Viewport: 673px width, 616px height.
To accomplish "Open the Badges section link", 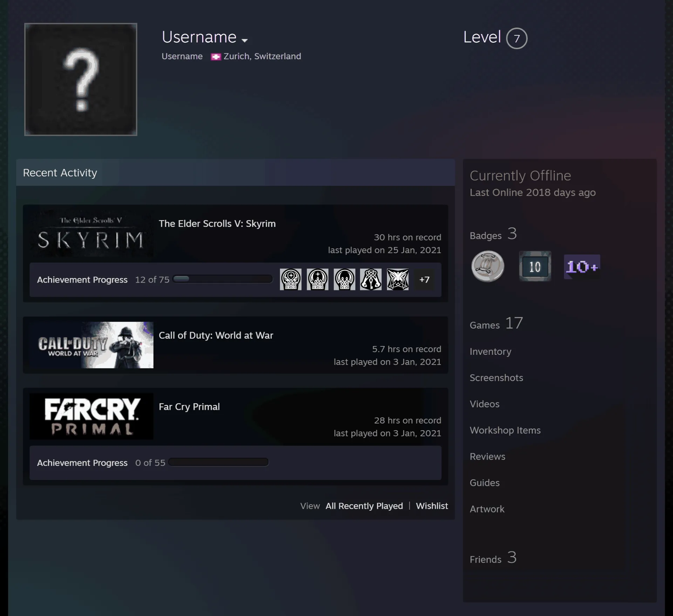I will 493,234.
